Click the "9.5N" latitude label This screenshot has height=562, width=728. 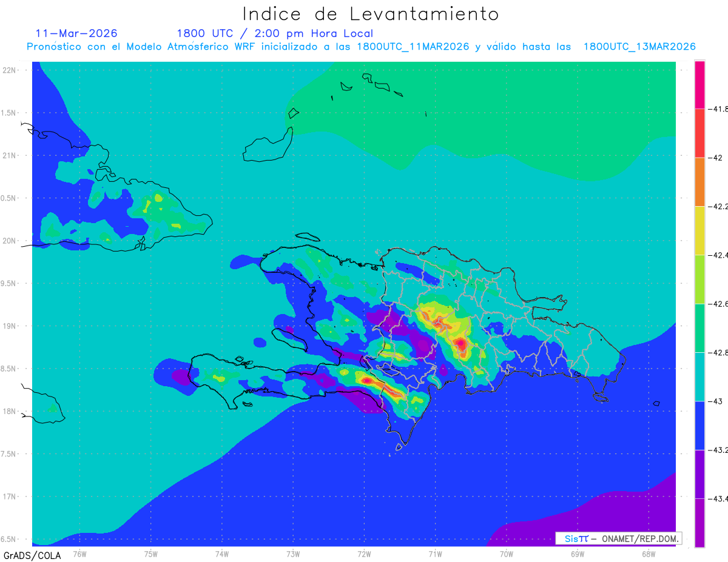(x=8, y=283)
